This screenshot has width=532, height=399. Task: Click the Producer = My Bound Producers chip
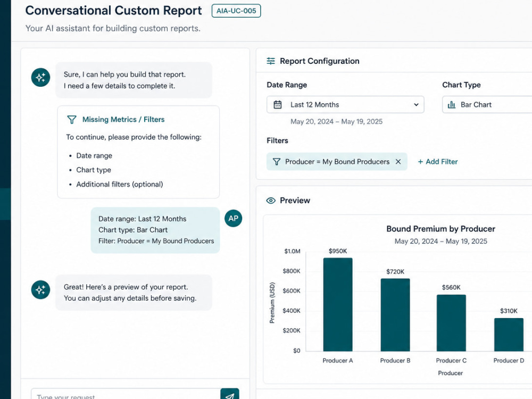coord(337,162)
